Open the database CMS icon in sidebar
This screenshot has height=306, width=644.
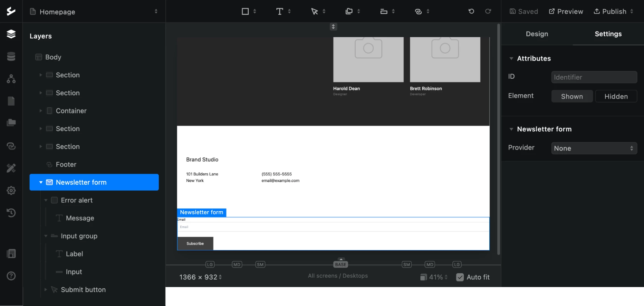(x=11, y=56)
